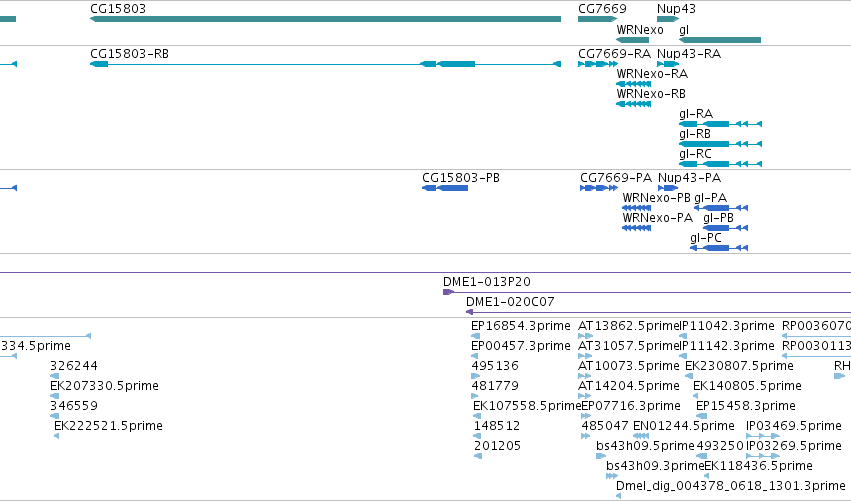
Task: Click the DME1-020C07 clone label
Action: pyautogui.click(x=510, y=302)
